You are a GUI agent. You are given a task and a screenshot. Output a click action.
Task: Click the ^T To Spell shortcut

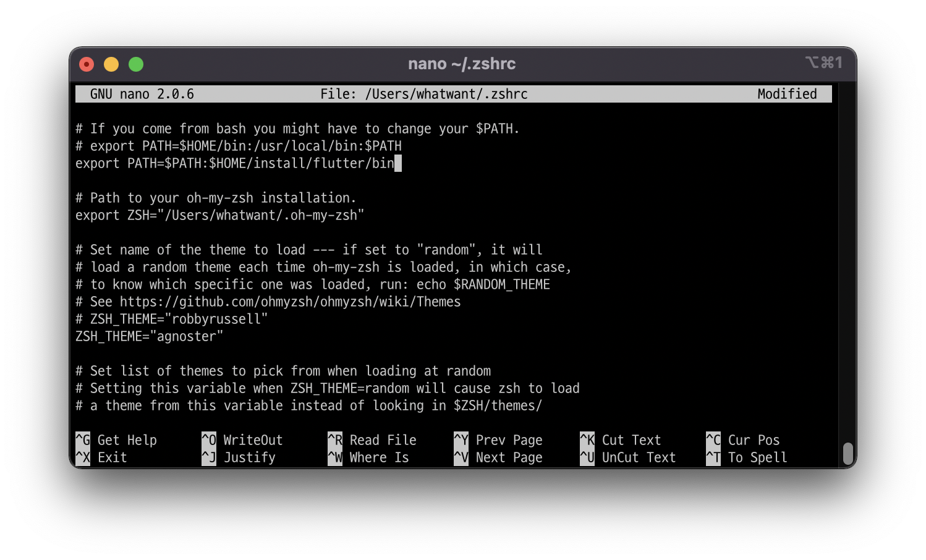click(747, 457)
